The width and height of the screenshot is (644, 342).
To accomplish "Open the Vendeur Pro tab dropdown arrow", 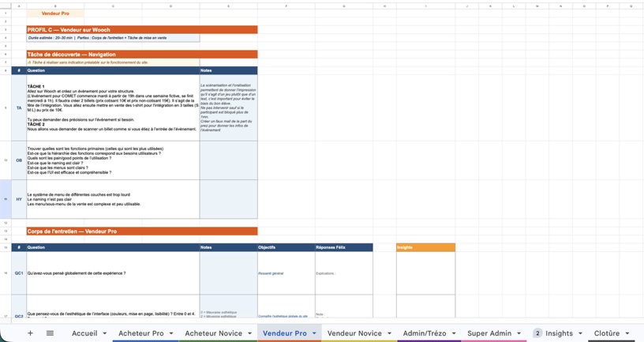I will click(314, 333).
